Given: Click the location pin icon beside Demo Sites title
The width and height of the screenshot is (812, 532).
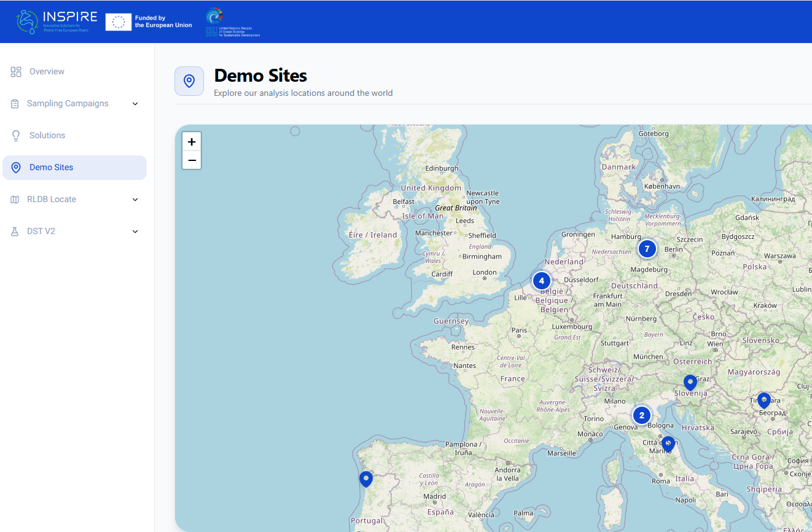Looking at the screenshot, I should click(x=189, y=81).
